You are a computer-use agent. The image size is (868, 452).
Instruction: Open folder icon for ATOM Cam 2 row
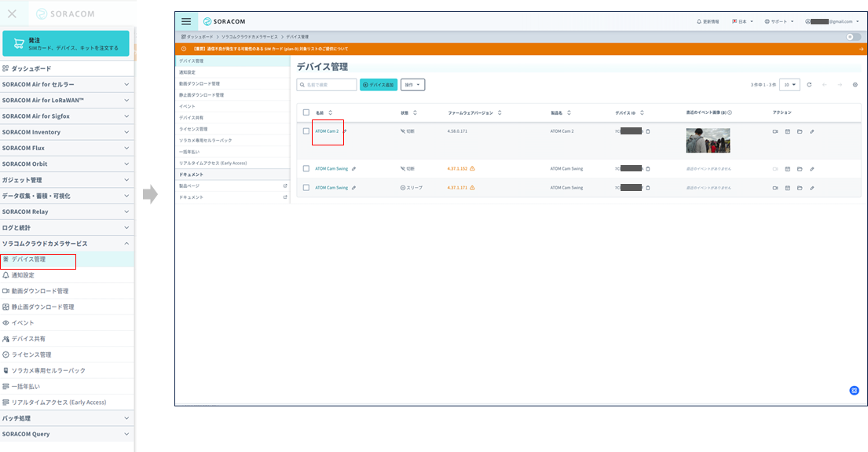(800, 132)
